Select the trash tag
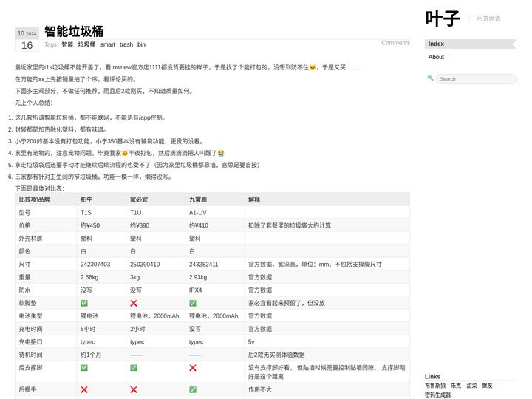The image size is (532, 399). tap(126, 44)
